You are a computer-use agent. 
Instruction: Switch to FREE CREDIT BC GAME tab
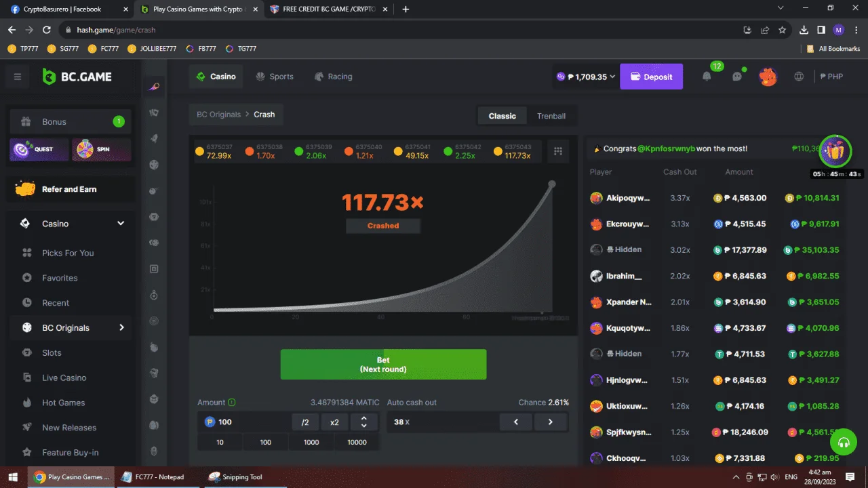[328, 9]
